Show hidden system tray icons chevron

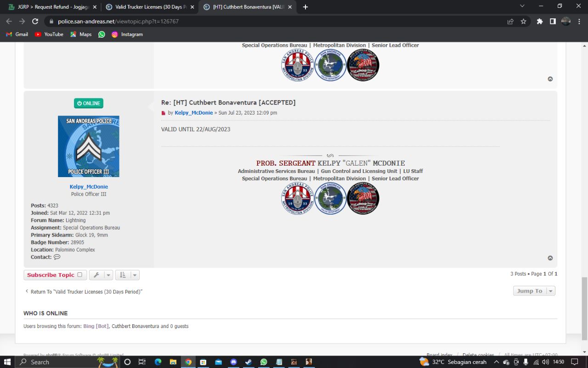[x=496, y=362]
